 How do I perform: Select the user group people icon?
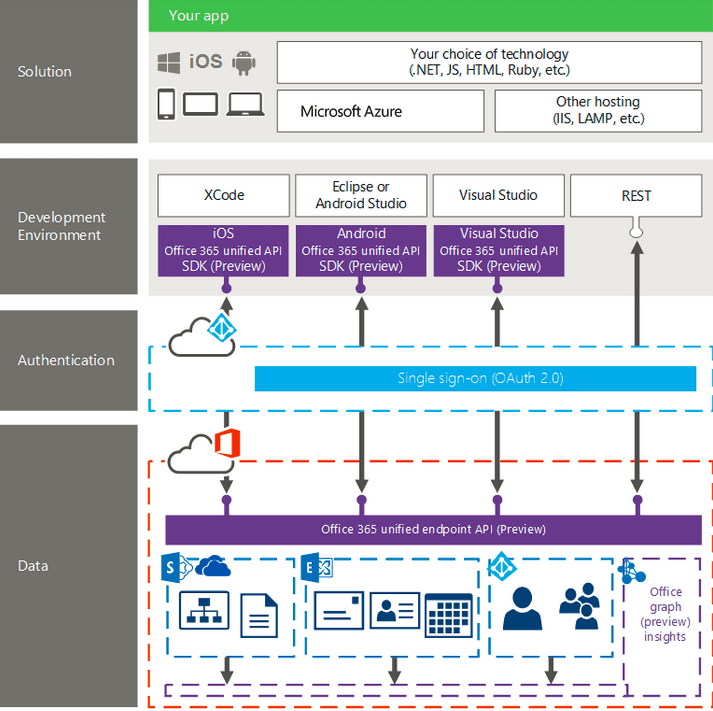579,606
